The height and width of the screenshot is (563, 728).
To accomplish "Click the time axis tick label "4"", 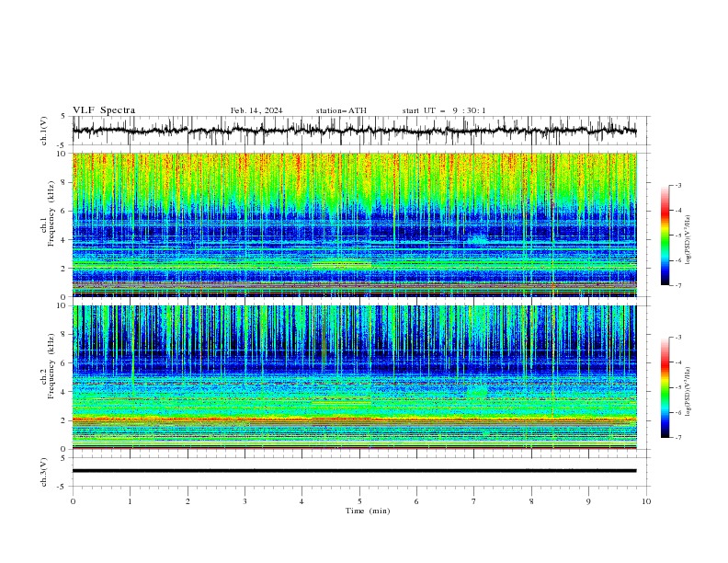I will (301, 501).
